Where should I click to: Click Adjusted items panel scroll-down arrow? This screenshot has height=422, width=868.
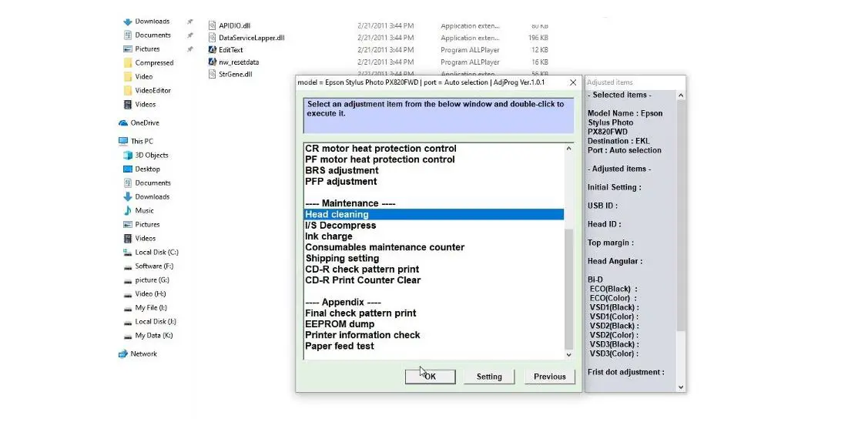(681, 387)
